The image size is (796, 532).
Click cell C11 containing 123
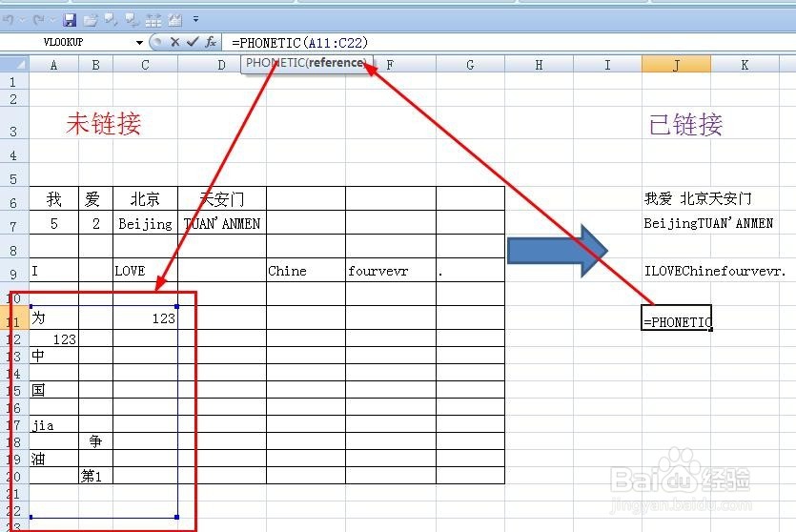145,317
